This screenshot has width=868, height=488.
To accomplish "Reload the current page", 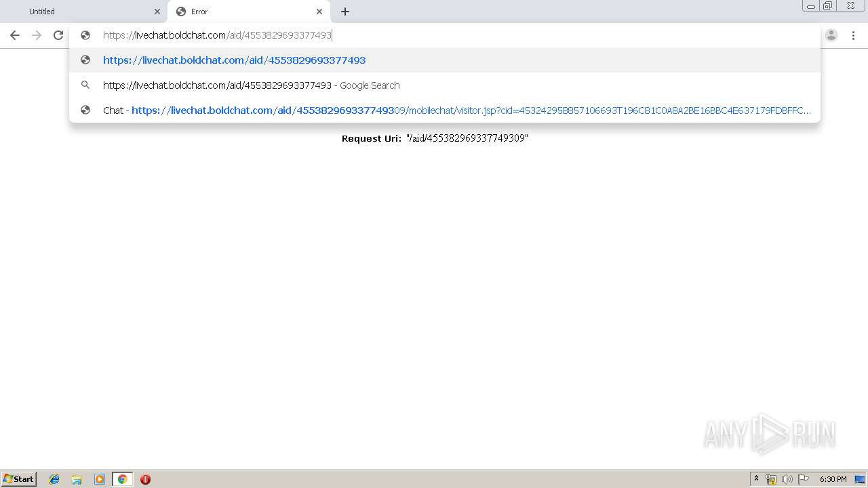I will pos(58,35).
